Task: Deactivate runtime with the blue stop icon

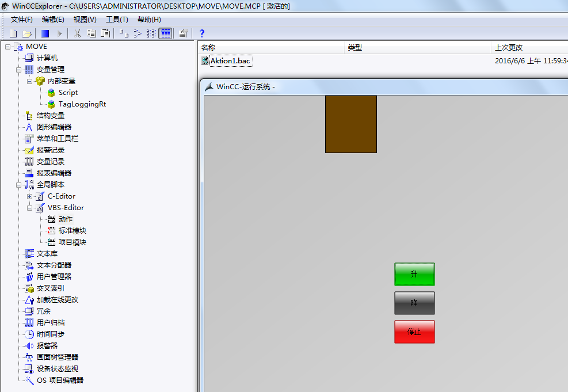Action: click(45, 33)
